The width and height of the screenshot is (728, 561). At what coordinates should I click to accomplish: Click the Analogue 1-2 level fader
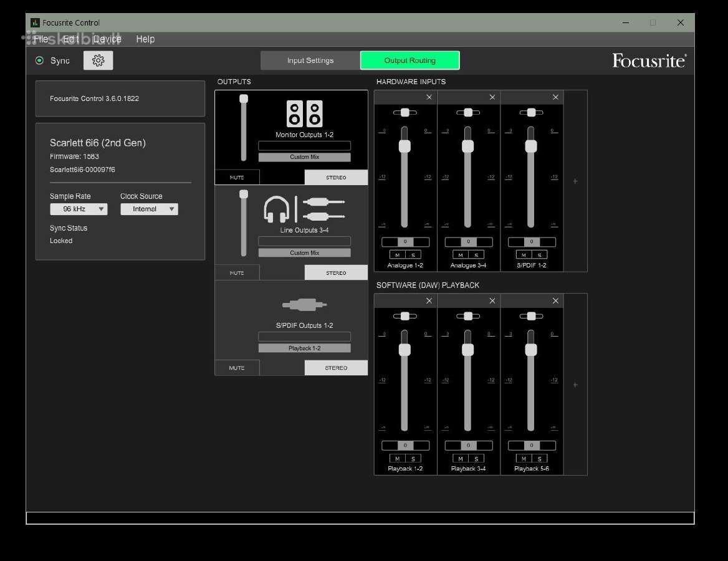[405, 176]
